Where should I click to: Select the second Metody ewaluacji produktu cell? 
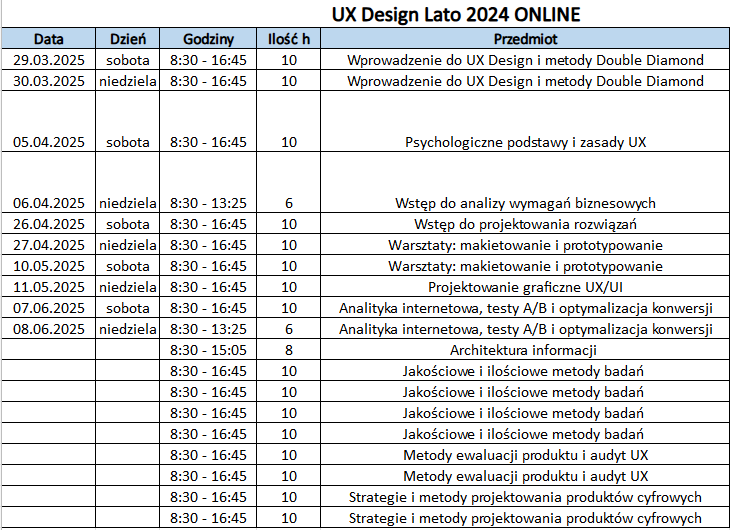click(x=525, y=475)
